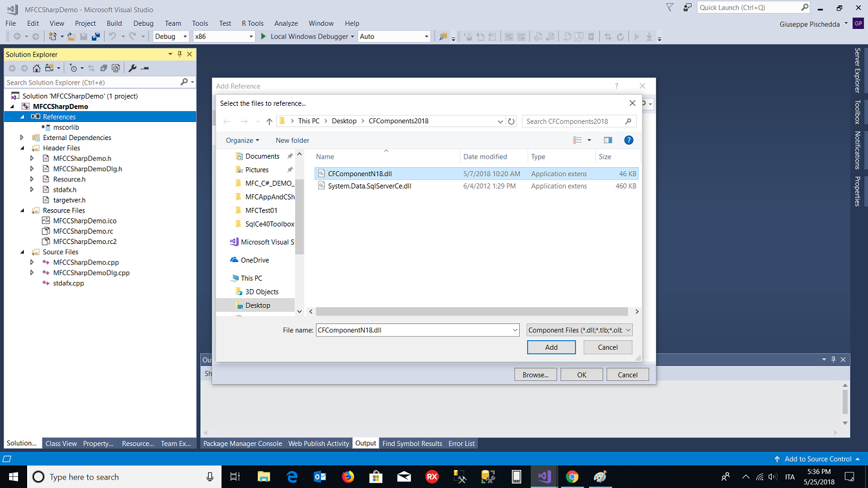
Task: Collapse the Header Files folder
Action: (22, 148)
